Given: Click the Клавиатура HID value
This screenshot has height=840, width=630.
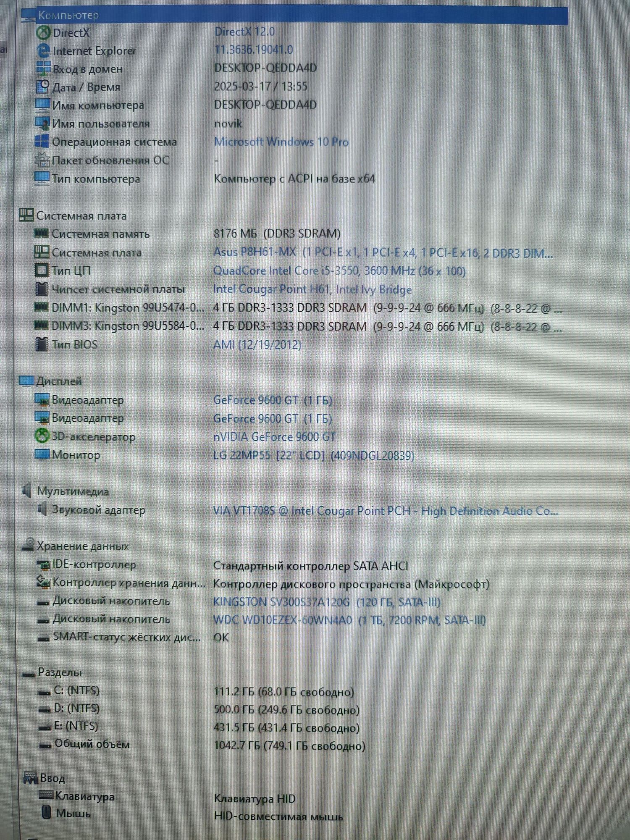Looking at the screenshot, I should point(255,798).
